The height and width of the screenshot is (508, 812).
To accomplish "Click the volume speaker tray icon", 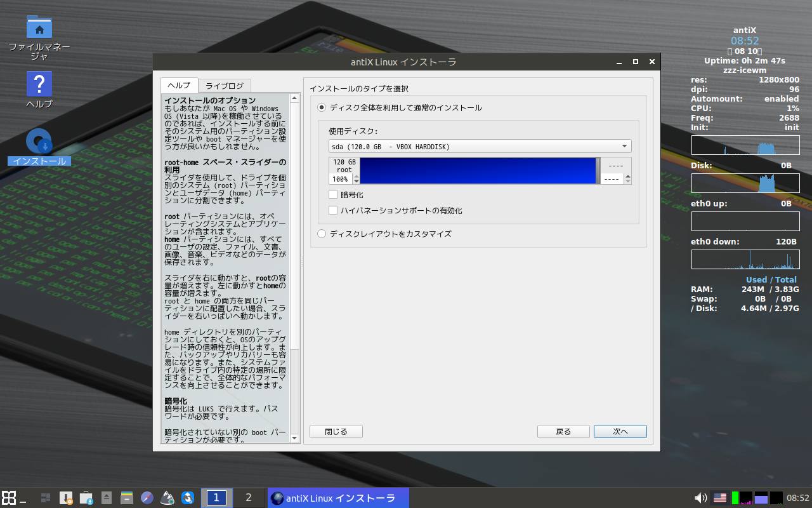I will 701,498.
